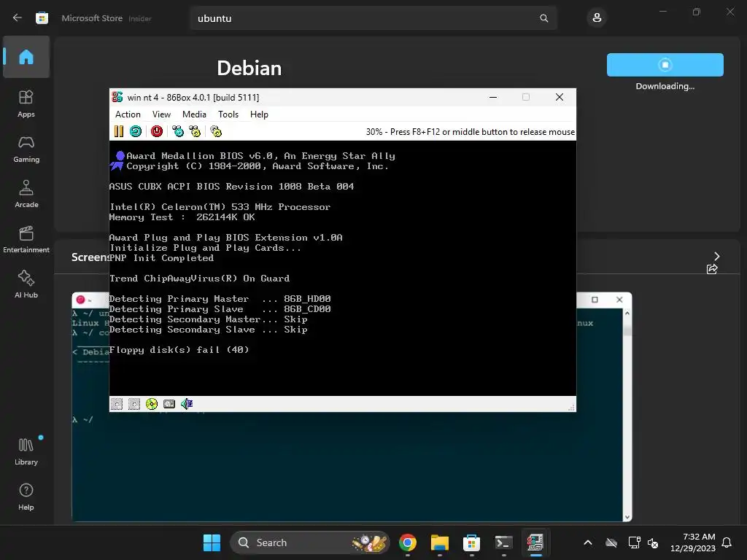Go to Microsoft Store Home
Image resolution: width=747 pixels, height=560 pixels.
click(26, 57)
